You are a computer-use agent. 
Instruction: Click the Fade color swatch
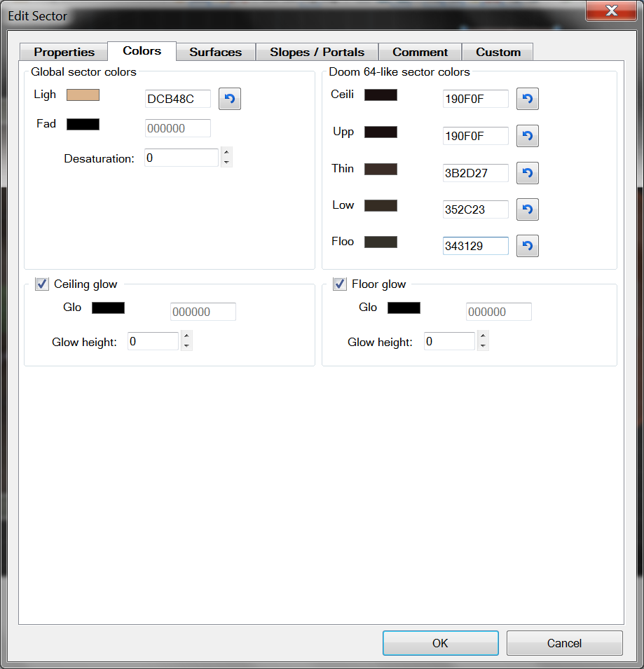tap(82, 123)
